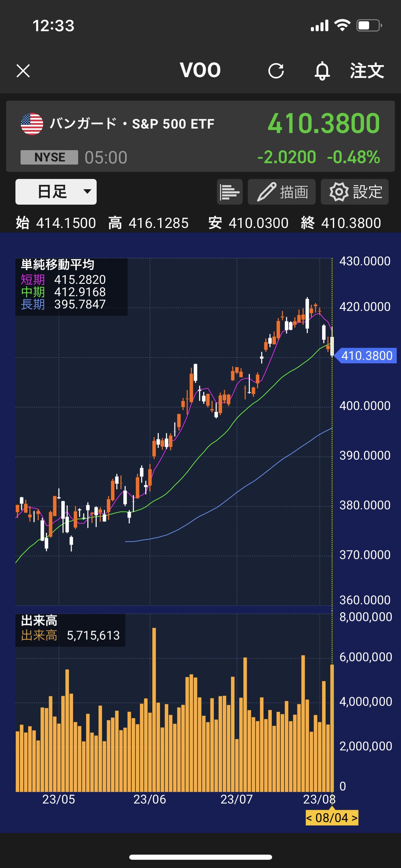
Task: Select the 描画 pencil drawing tool
Action: [x=281, y=192]
